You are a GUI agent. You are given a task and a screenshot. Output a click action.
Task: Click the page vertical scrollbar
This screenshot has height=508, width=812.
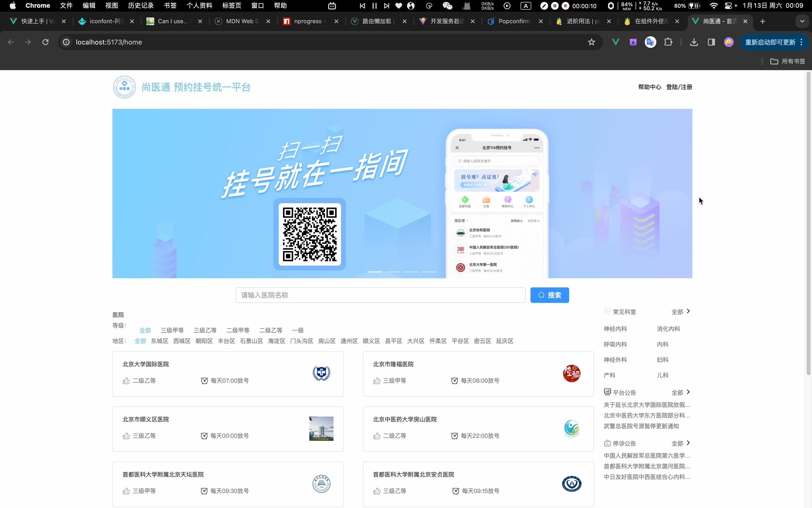click(808, 223)
